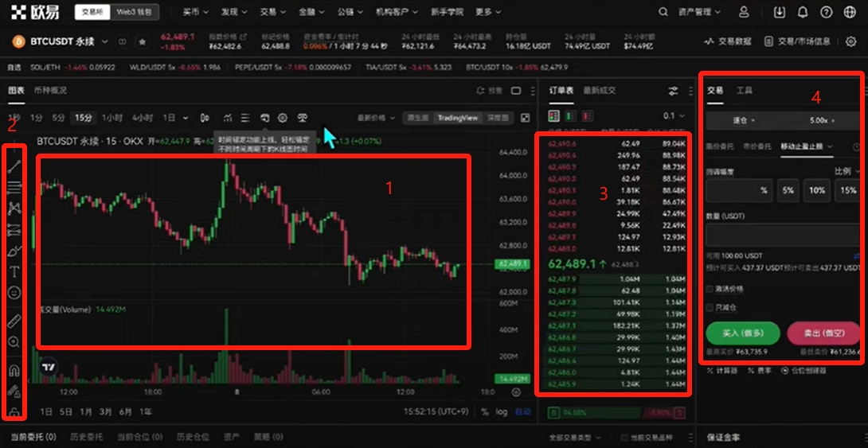Toggle the magnet snap mode icon
The height and width of the screenshot is (448, 868).
click(x=15, y=371)
